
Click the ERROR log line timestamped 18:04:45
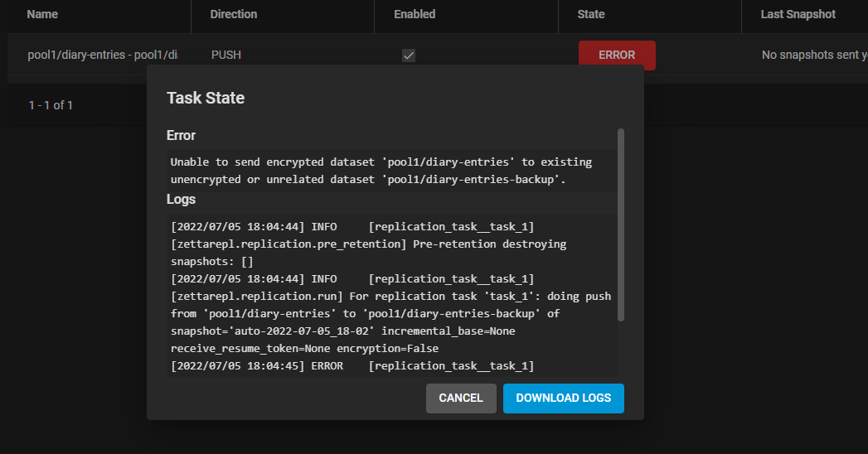(x=352, y=366)
